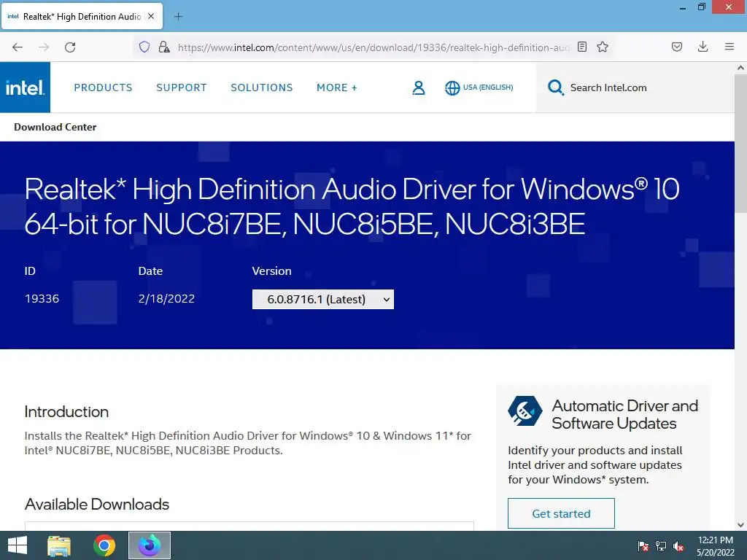Open the tracking protection shield icon
747x560 pixels.
144,47
